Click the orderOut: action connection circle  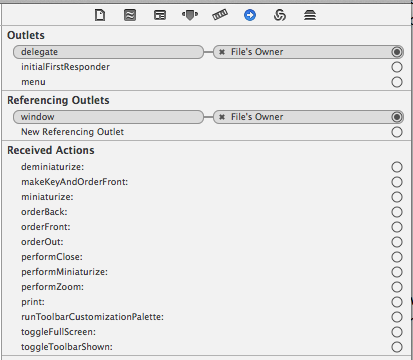pos(397,242)
